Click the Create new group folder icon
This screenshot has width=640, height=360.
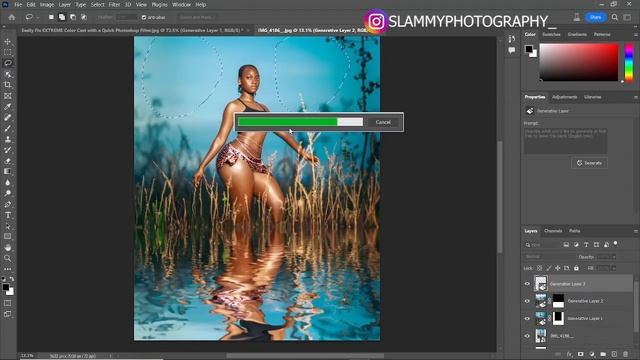pyautogui.click(x=603, y=354)
